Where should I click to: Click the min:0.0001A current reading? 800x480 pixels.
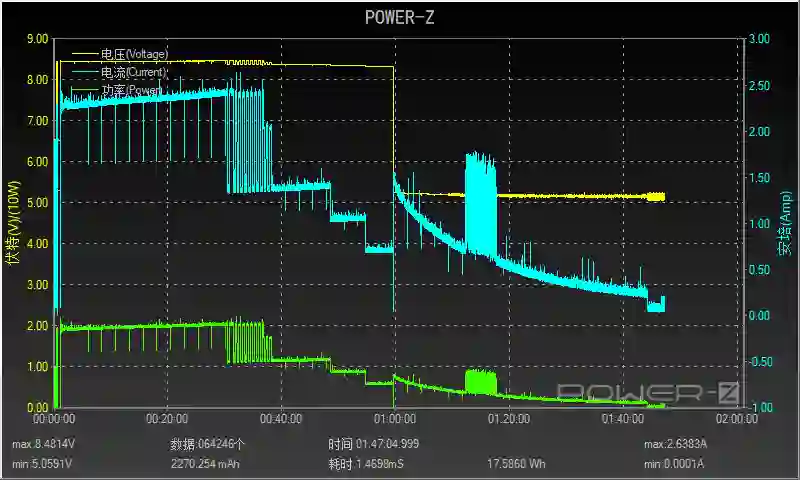point(674,464)
